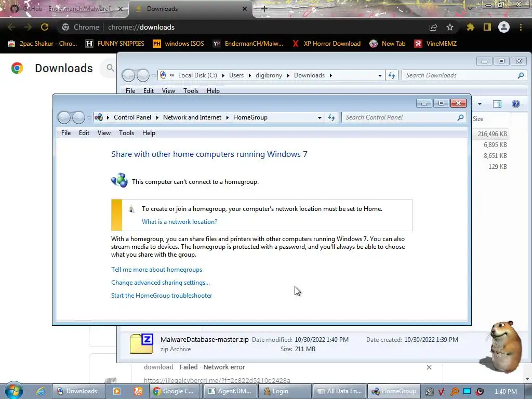The height and width of the screenshot is (399, 532).
Task: Switch to Agent.DM taskbar window
Action: (231, 391)
